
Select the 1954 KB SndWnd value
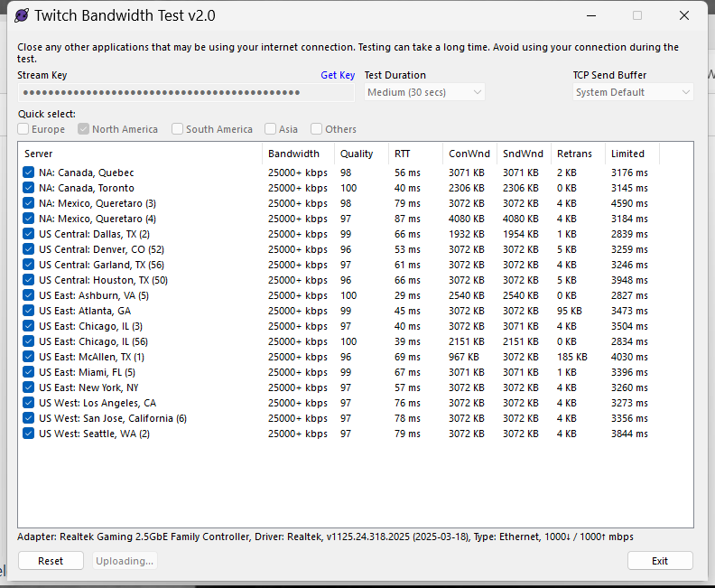pyautogui.click(x=520, y=234)
